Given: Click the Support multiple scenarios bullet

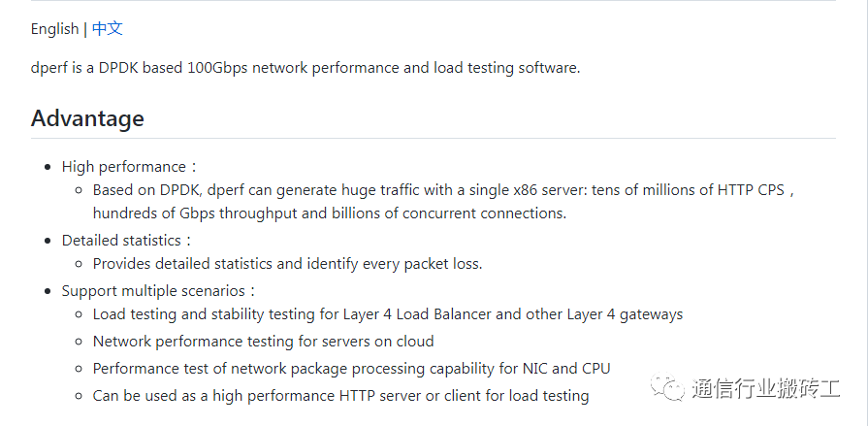Looking at the screenshot, I should (x=158, y=291).
